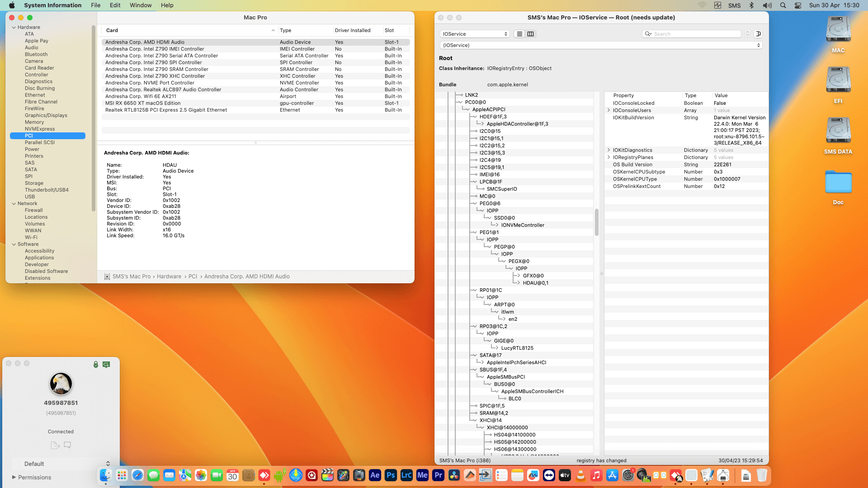Click the AnyDesk green screen-sharing icon
This screenshot has width=868, height=488.
(x=106, y=364)
